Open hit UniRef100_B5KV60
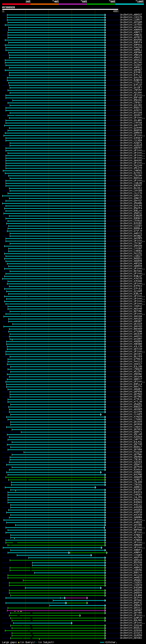The width and height of the screenshot is (146, 644). 131,100
